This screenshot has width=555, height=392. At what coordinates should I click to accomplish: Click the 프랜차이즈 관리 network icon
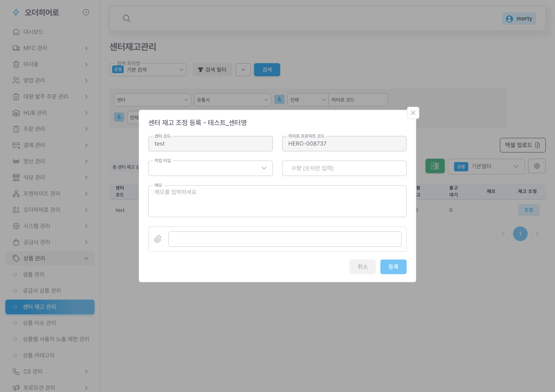click(16, 194)
